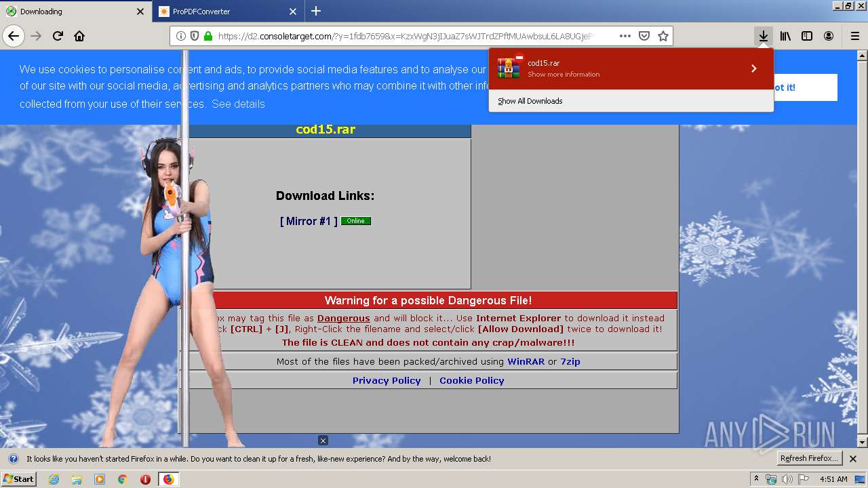Open the Library icon
Screen dimensions: 868x488
click(785, 36)
